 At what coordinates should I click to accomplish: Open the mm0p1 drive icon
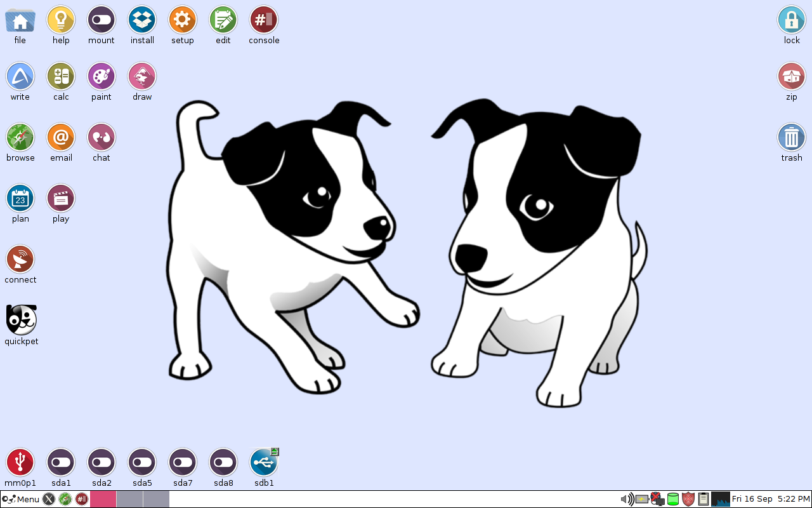click(20, 463)
